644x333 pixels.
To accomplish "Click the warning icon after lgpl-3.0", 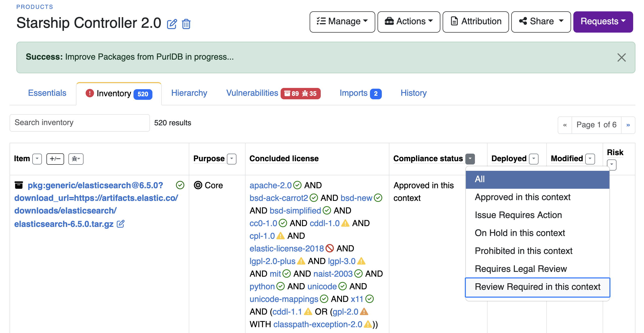I will (361, 261).
